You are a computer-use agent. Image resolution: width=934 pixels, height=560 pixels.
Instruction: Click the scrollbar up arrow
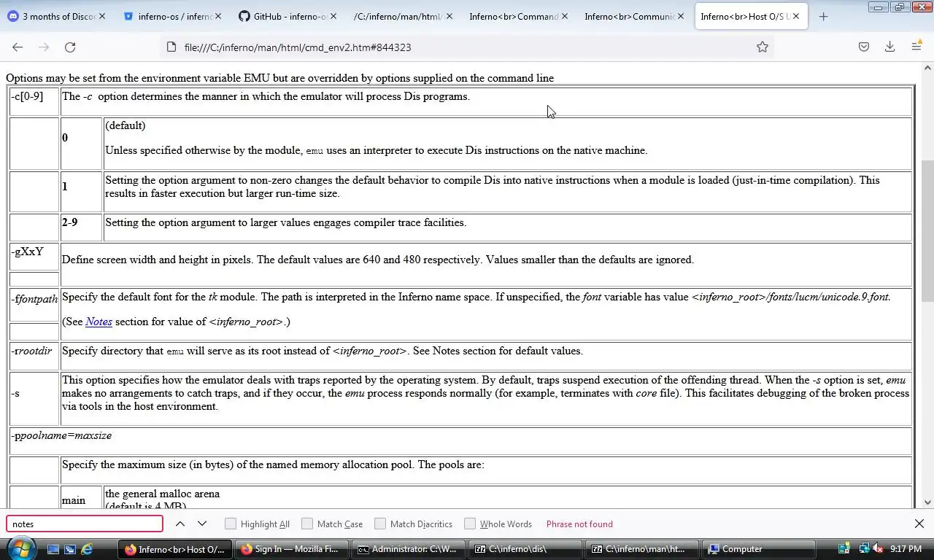[x=927, y=68]
